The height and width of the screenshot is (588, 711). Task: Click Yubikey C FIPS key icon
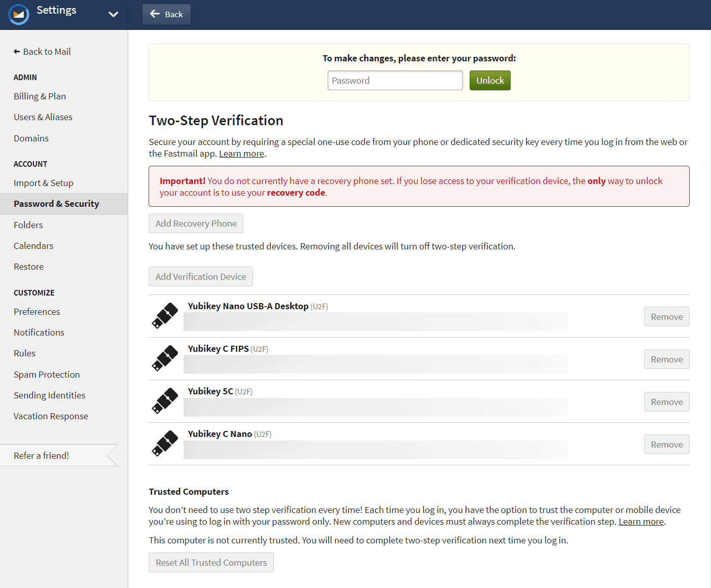165,358
